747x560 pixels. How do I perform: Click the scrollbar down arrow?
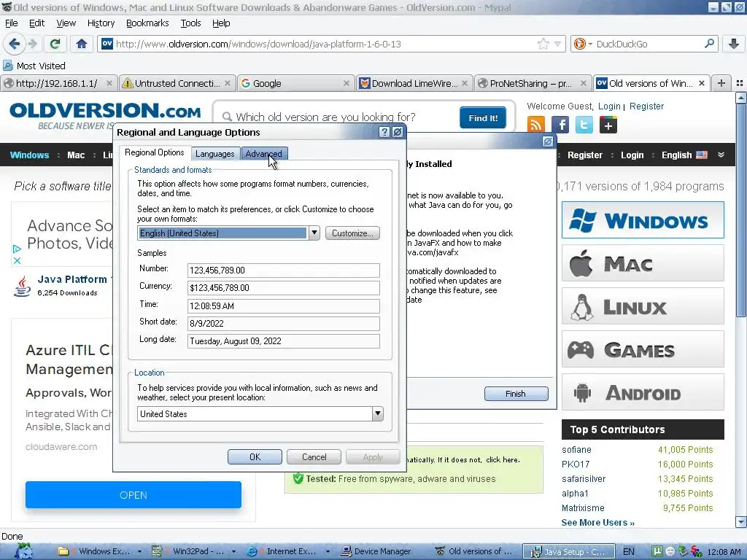point(741,522)
